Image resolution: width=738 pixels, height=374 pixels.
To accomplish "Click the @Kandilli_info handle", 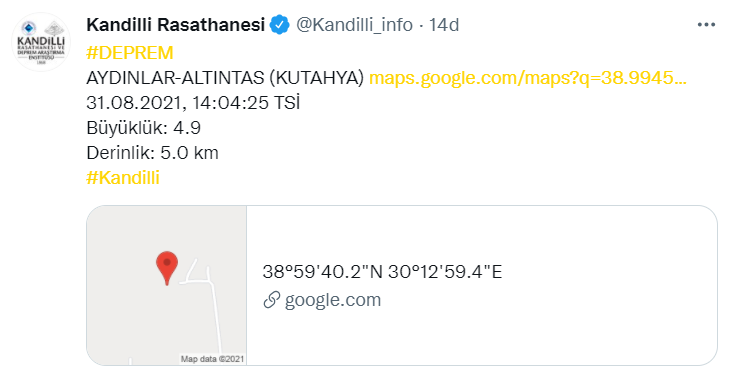I will point(354,25).
